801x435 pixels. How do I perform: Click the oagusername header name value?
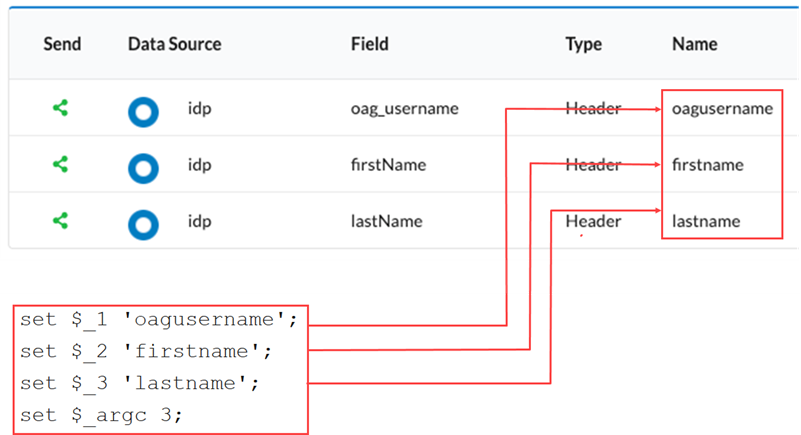(722, 108)
